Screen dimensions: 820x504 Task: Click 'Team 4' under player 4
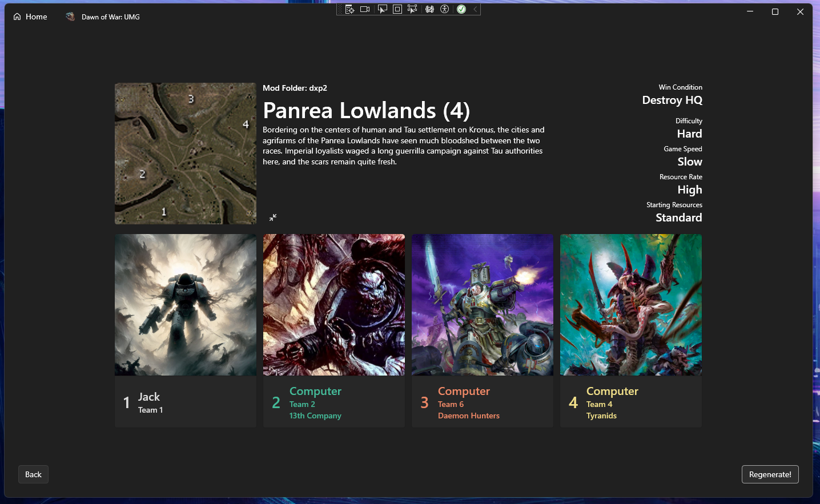tap(599, 404)
